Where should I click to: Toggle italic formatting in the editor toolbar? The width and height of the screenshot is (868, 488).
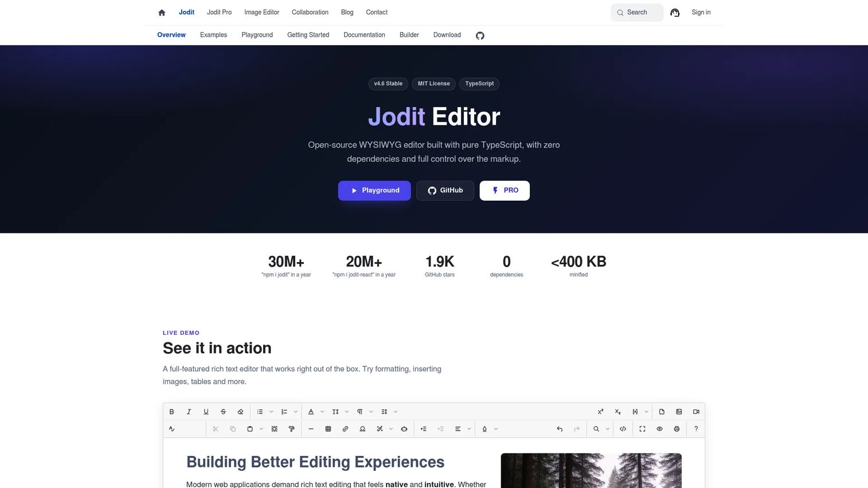click(x=189, y=412)
